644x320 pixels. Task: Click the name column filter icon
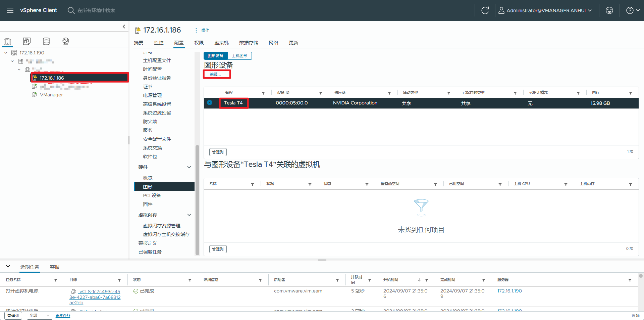click(x=263, y=93)
